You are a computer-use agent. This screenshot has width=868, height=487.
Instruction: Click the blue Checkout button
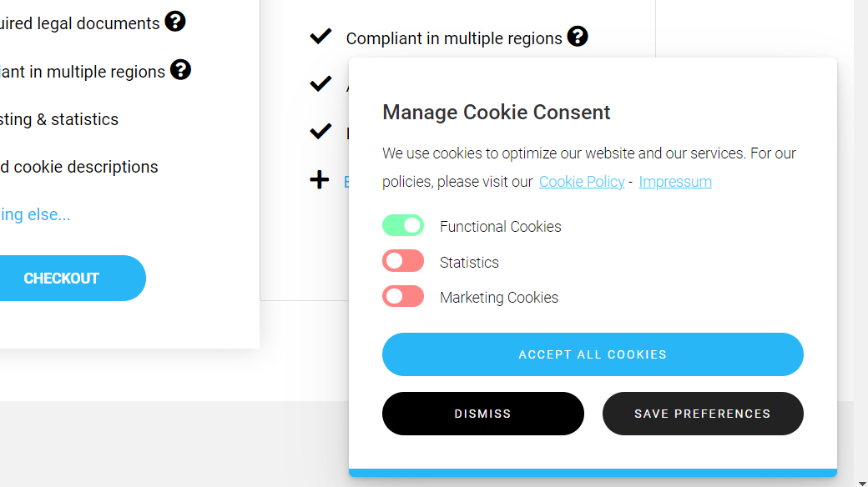pos(63,279)
